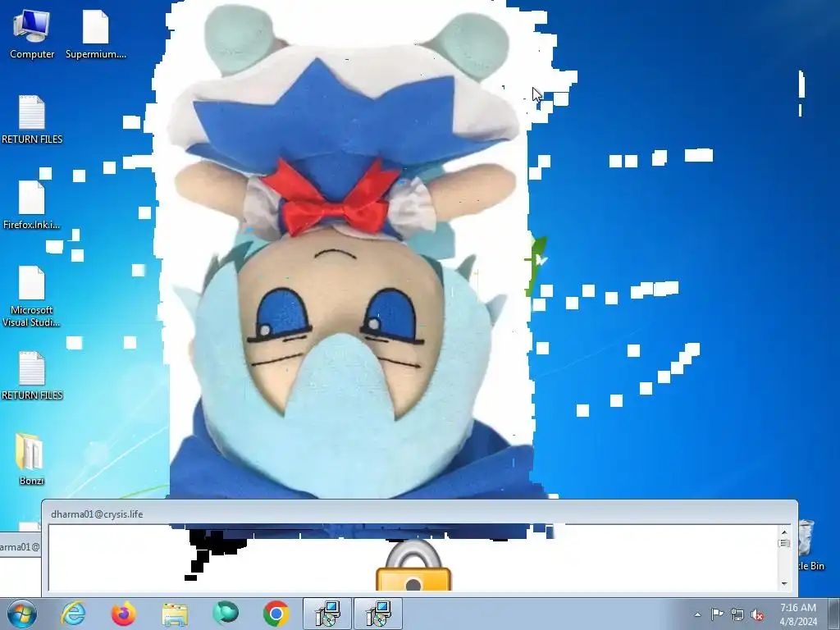
Task: Open the clock showing 7:16 AM
Action: pyautogui.click(x=798, y=614)
